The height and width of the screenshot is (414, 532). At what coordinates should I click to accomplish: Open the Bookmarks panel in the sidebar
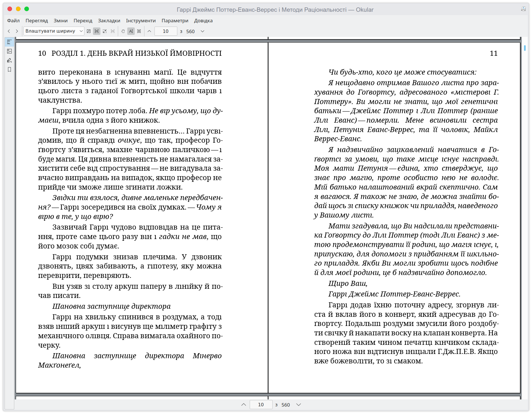[9, 69]
